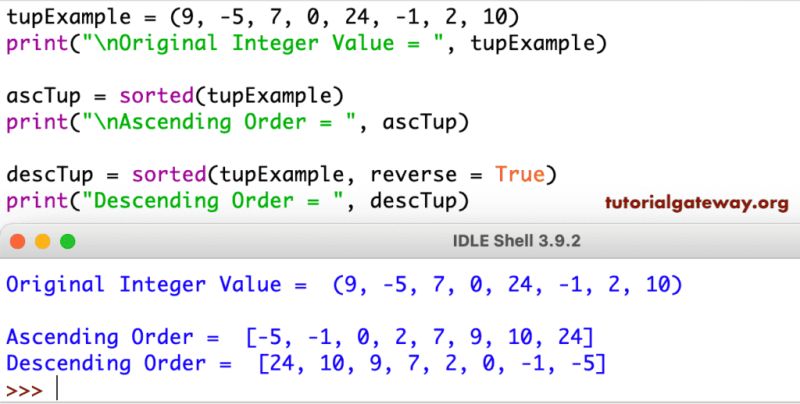
Task: Click the print "\nAscending Order = " code line
Action: pos(238,122)
